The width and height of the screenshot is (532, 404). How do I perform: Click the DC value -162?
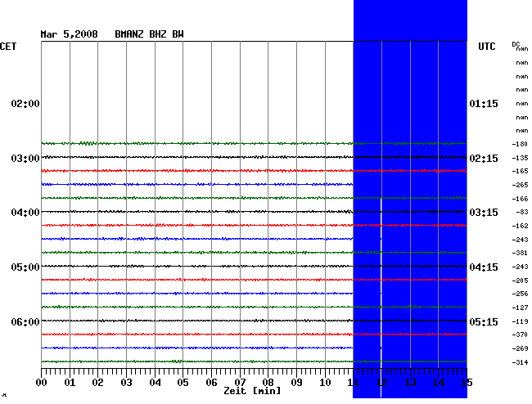(x=520, y=226)
